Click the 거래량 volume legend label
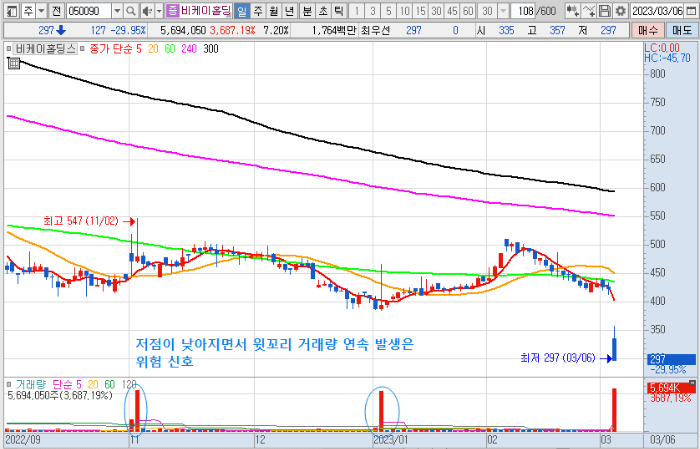Viewport: 700px width, 449px height. 31,384
